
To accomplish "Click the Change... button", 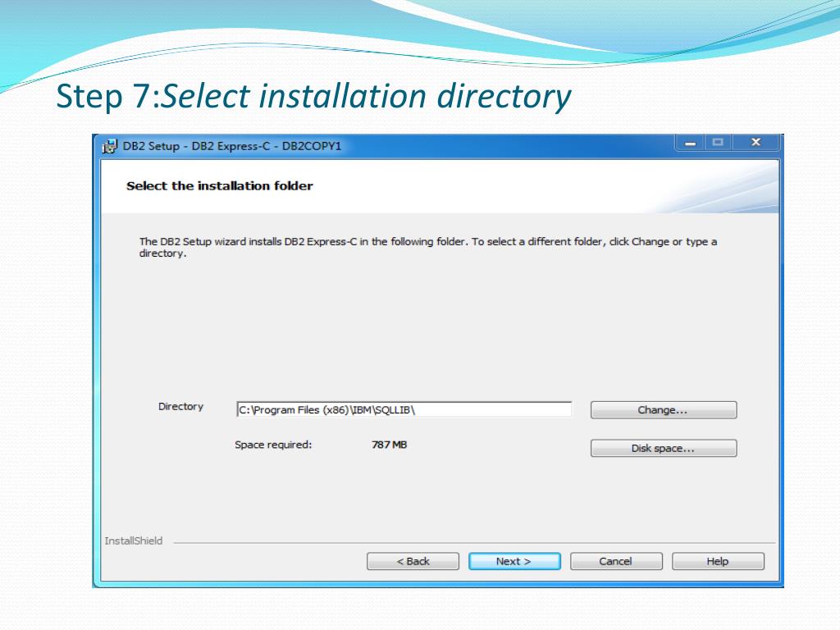I will click(x=663, y=410).
